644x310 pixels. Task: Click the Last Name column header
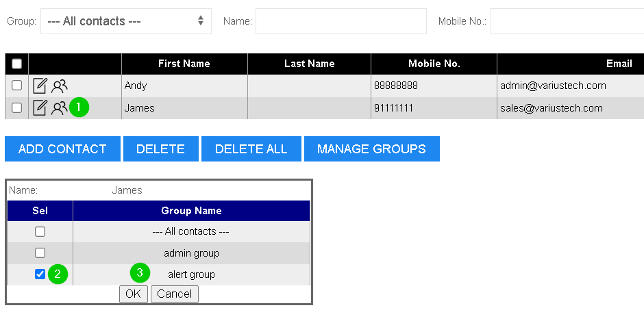coord(309,64)
